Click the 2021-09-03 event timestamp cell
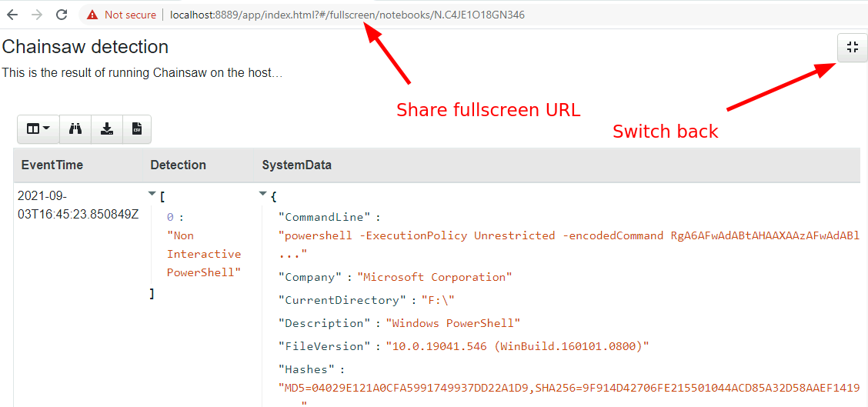868x407 pixels. [77, 205]
